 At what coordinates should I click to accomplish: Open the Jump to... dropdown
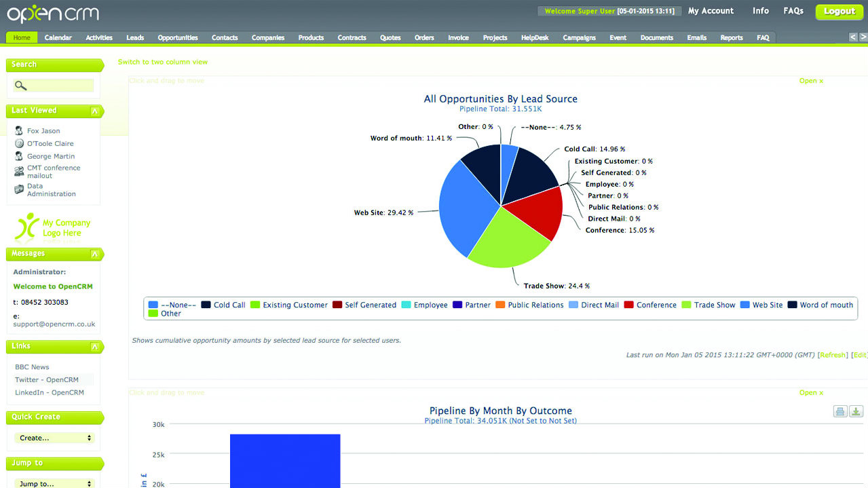click(x=54, y=483)
